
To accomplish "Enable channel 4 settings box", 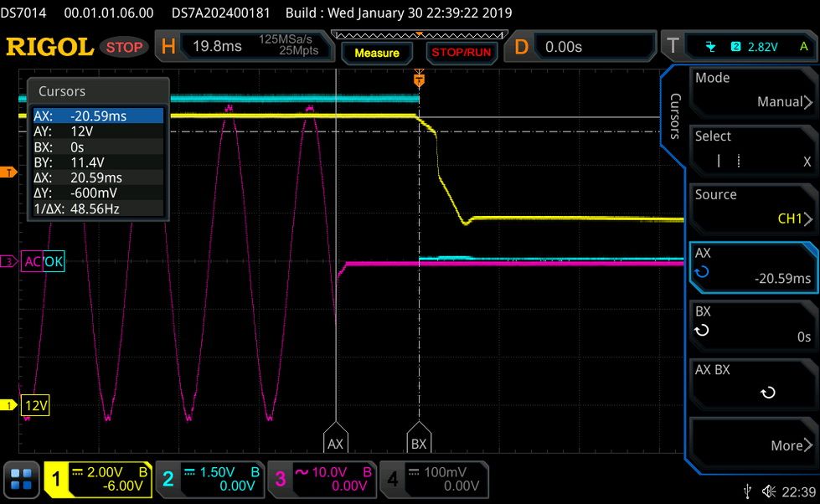I will [434, 480].
